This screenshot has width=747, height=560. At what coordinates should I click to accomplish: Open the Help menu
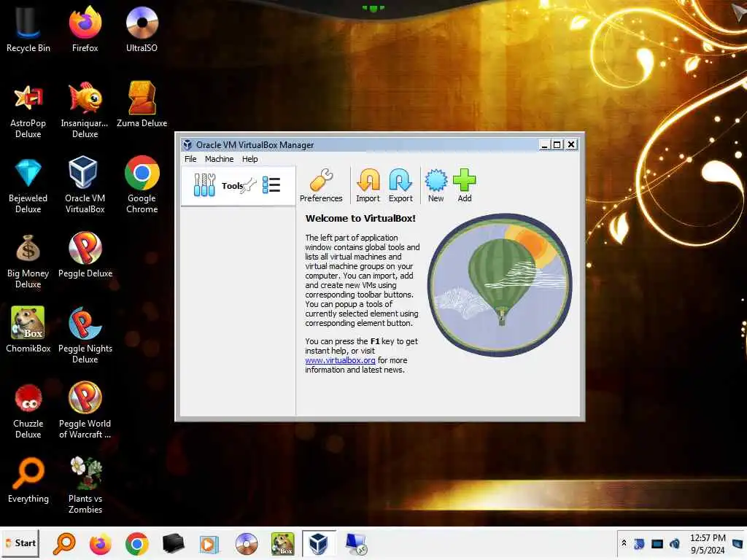point(249,159)
